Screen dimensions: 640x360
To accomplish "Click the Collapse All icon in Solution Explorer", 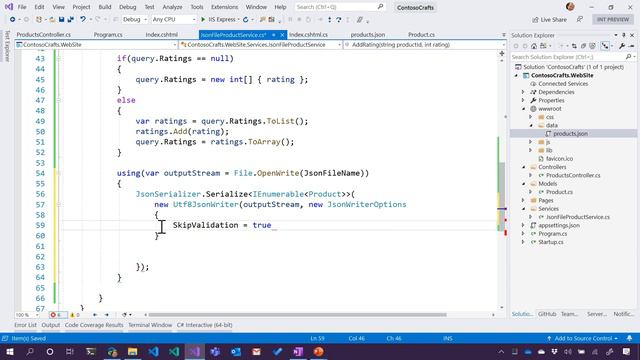I will 583,46.
